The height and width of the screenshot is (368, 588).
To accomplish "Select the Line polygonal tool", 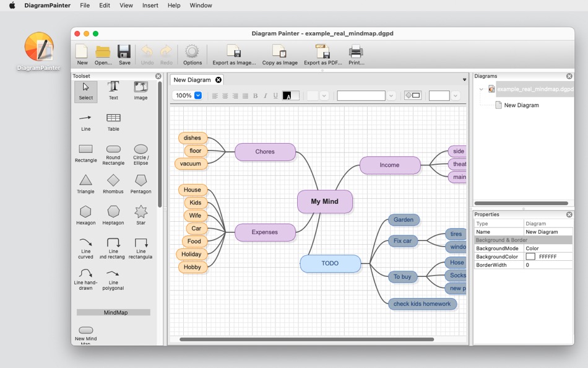I will 113,279.
